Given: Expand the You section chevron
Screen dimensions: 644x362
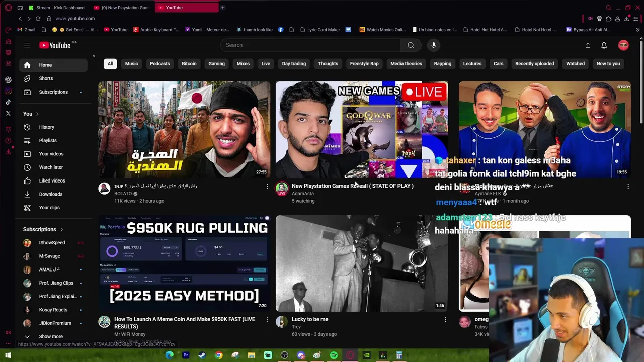Looking at the screenshot, I should [x=37, y=114].
